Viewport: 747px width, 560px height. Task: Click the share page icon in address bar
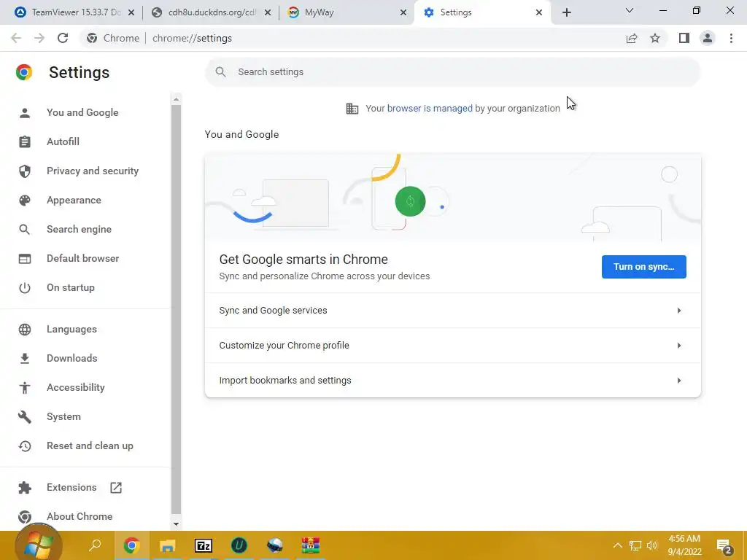[632, 38]
